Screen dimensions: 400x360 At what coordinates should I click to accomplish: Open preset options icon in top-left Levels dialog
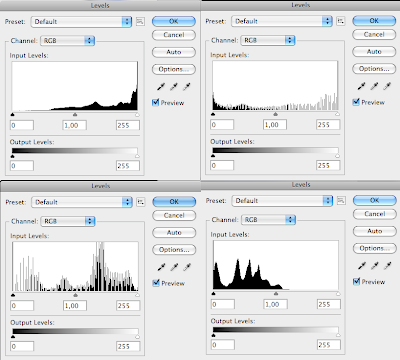point(140,22)
